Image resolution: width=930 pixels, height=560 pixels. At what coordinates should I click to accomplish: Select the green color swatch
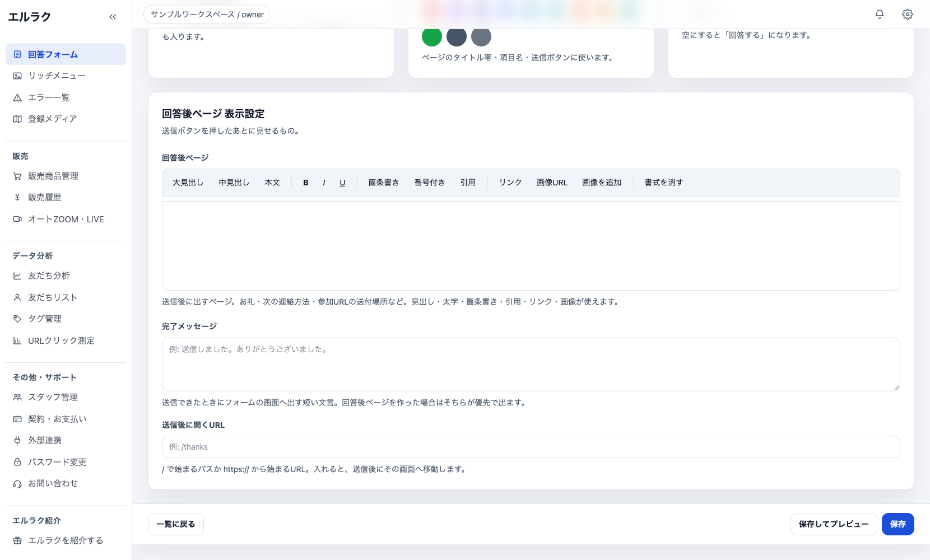coord(432,36)
